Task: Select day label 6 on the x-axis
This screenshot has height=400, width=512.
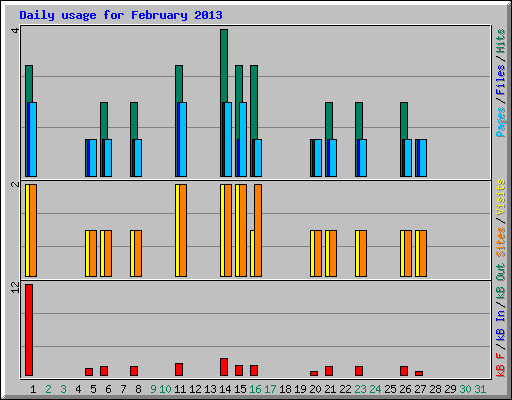Action: coord(108,389)
